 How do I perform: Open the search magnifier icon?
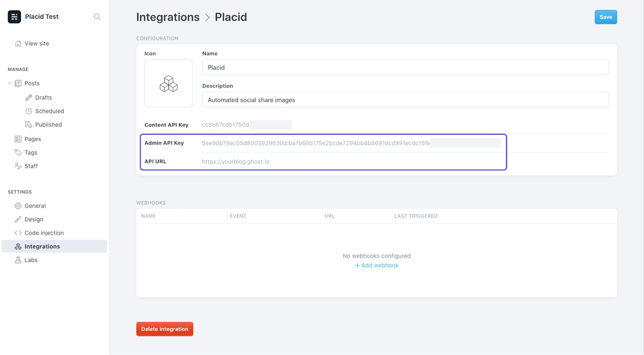coord(97,17)
